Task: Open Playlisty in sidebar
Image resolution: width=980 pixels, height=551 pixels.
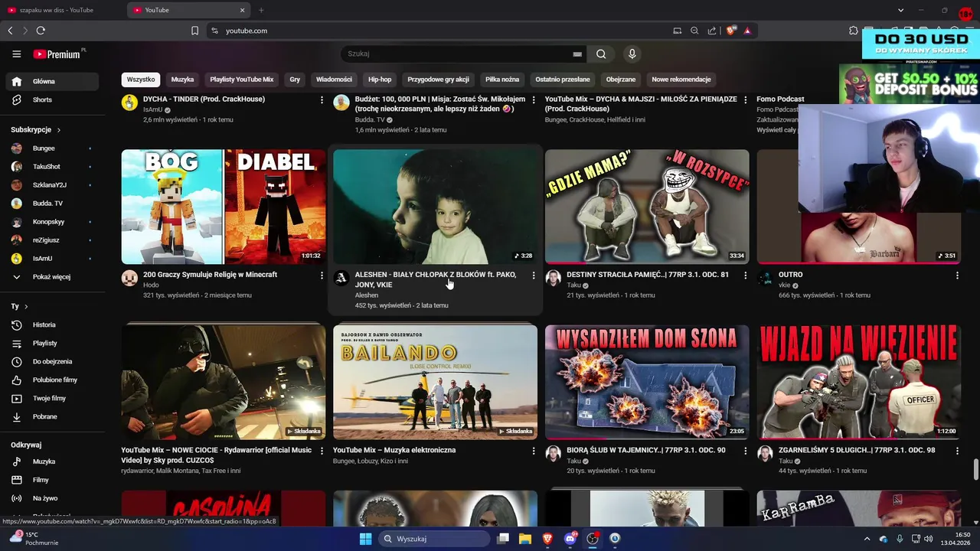Action: tap(52, 343)
